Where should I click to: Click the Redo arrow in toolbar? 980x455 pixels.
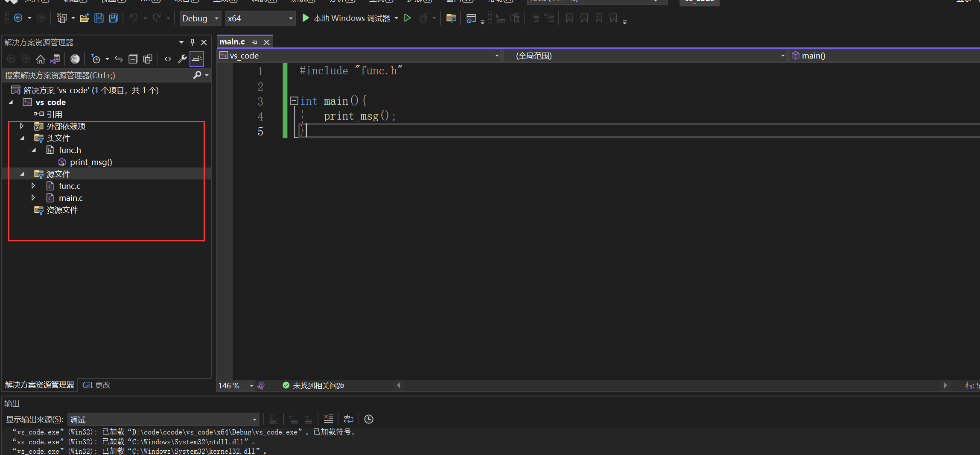click(x=157, y=18)
